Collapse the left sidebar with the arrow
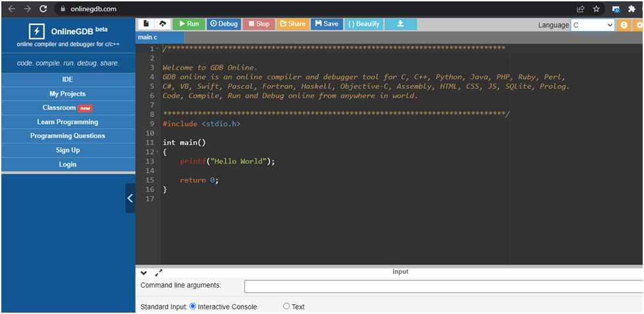The height and width of the screenshot is (314, 644). click(x=130, y=197)
